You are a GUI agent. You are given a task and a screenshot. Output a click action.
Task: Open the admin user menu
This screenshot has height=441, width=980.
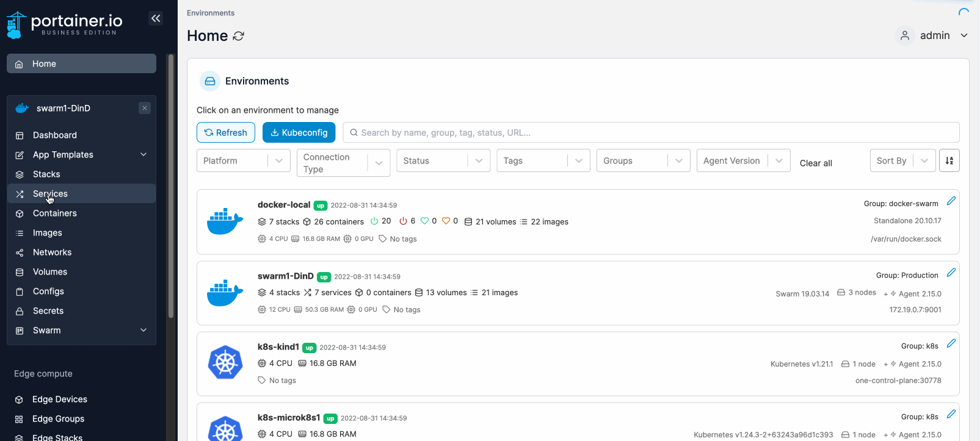934,35
